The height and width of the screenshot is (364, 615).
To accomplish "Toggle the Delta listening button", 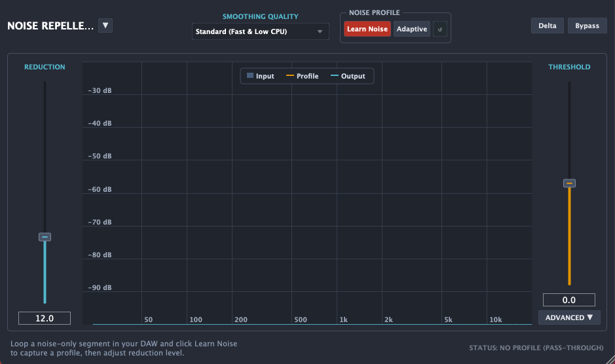I will (x=547, y=26).
